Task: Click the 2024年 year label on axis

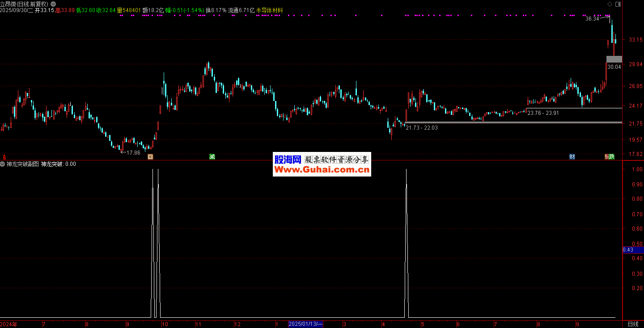Action: click(x=8, y=324)
